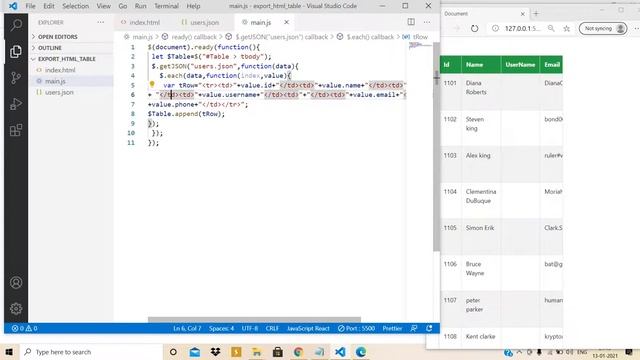Change language mode JavaScript React
Viewport: 640px width, 360px height.
click(308, 328)
